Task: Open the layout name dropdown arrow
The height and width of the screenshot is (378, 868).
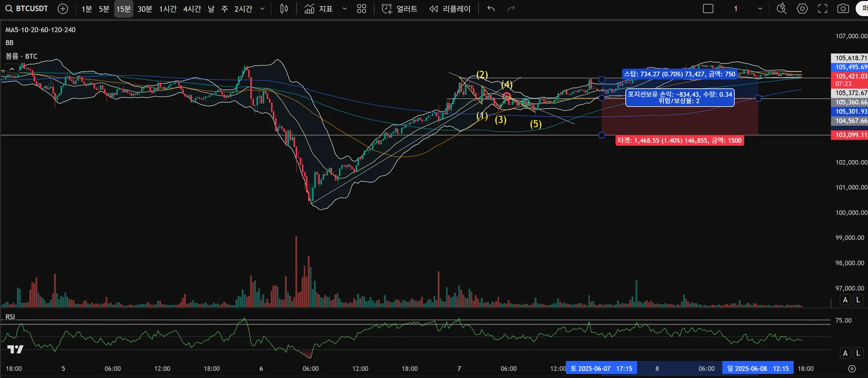Action: (760, 9)
